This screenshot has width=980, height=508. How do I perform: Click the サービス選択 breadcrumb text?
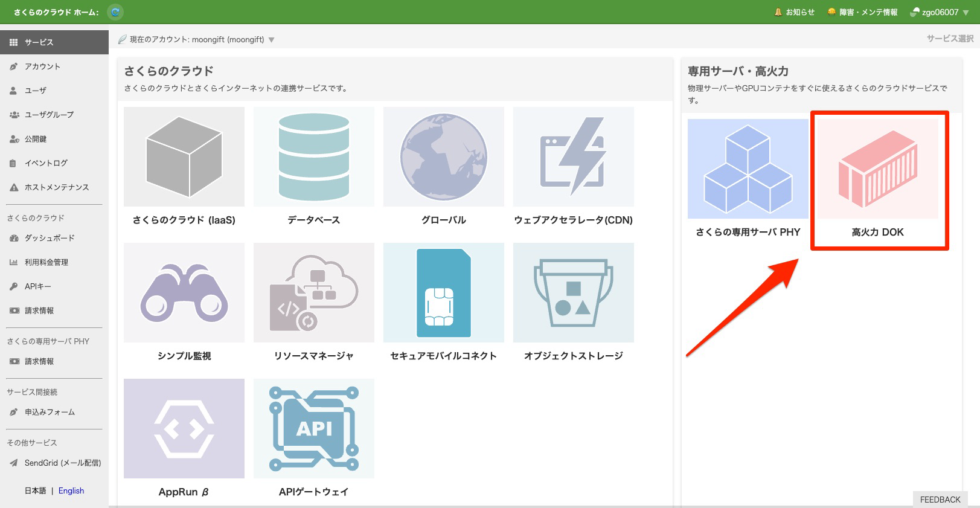click(x=950, y=38)
